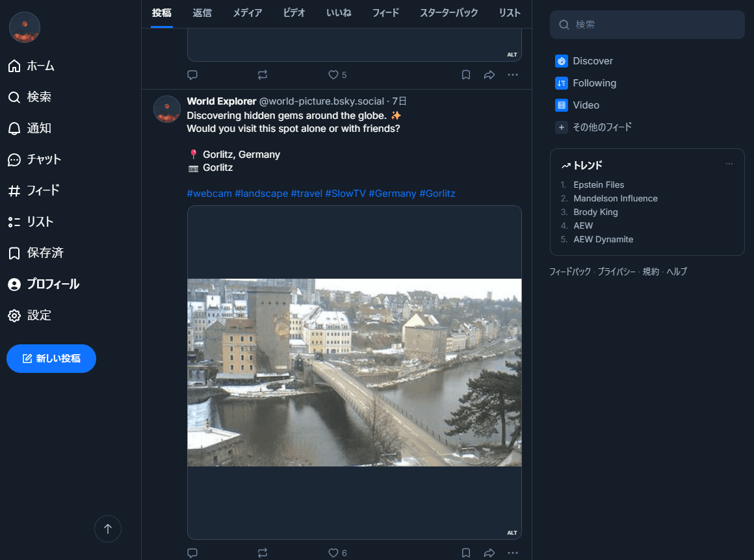The width and height of the screenshot is (754, 560).
Task: Bookmark the World Explorer post
Action: tap(466, 553)
